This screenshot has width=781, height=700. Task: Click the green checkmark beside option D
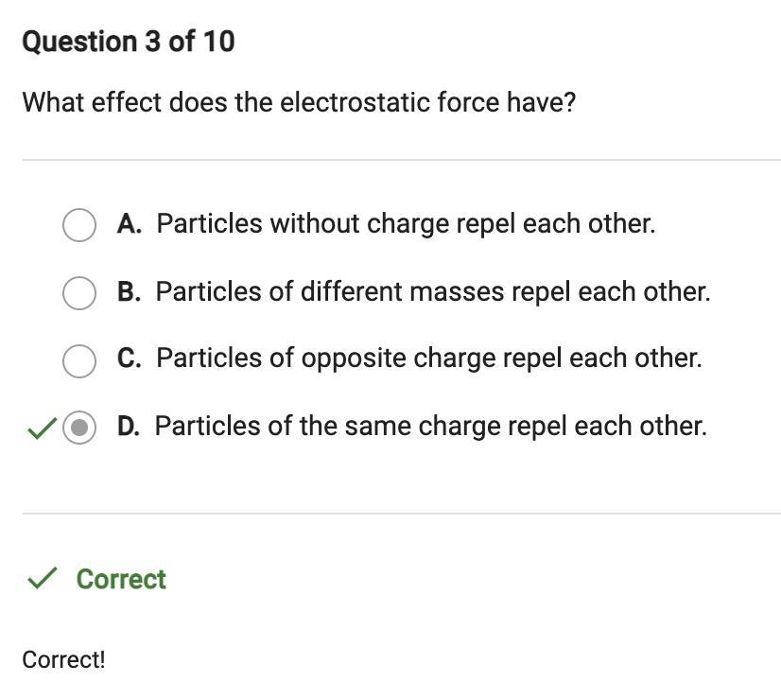pos(41,429)
